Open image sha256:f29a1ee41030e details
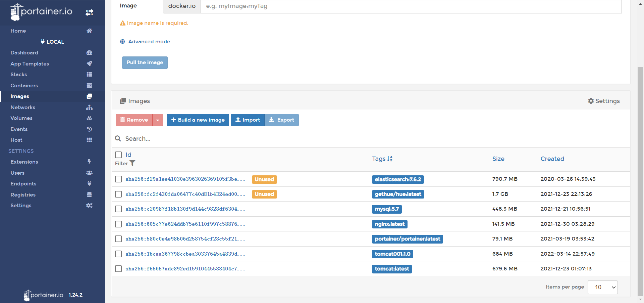The height and width of the screenshot is (303, 644). tap(185, 179)
